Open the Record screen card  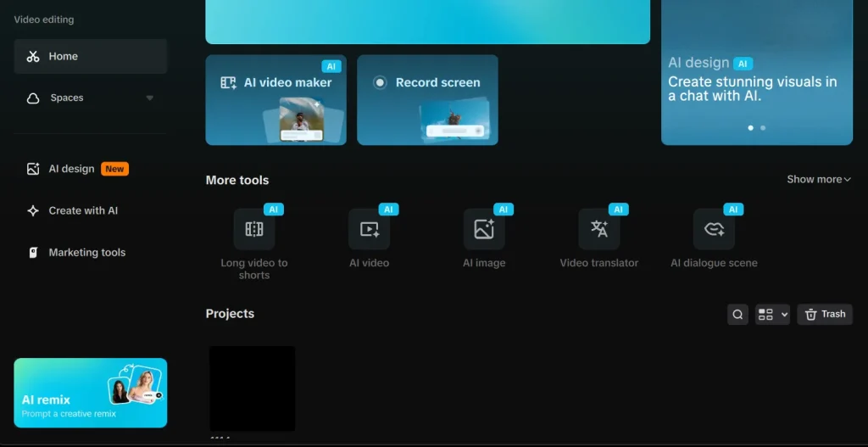pos(427,100)
